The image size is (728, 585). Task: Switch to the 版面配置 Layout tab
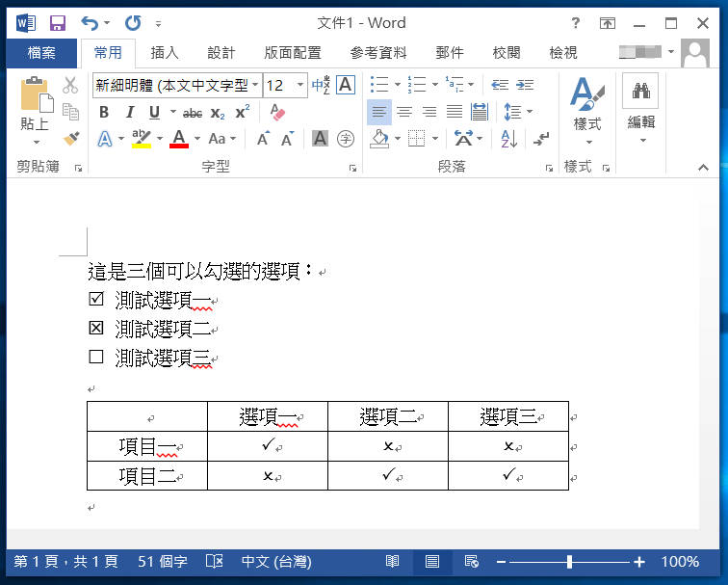(293, 53)
